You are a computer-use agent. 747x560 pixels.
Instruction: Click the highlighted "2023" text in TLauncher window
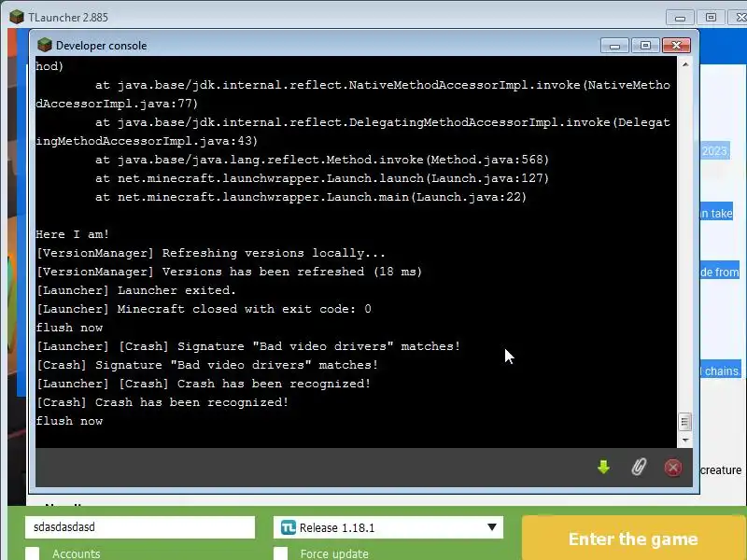click(x=714, y=151)
